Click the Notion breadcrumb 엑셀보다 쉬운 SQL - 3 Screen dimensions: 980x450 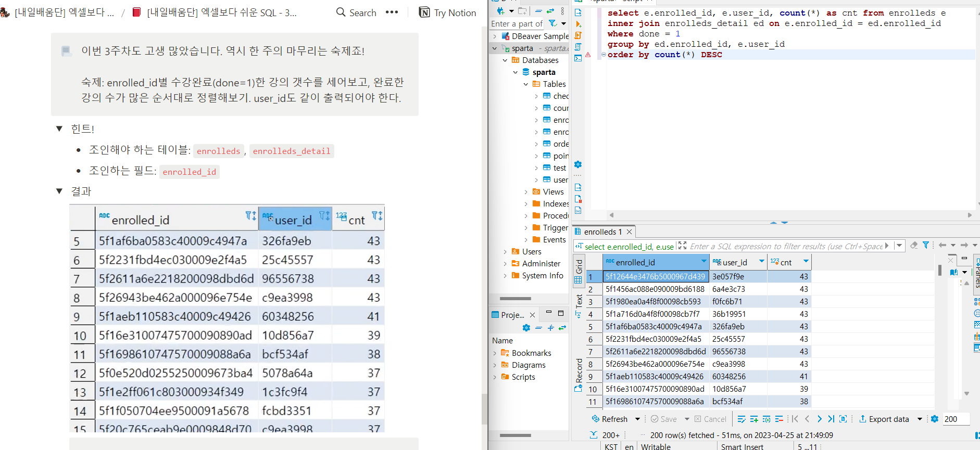215,12
